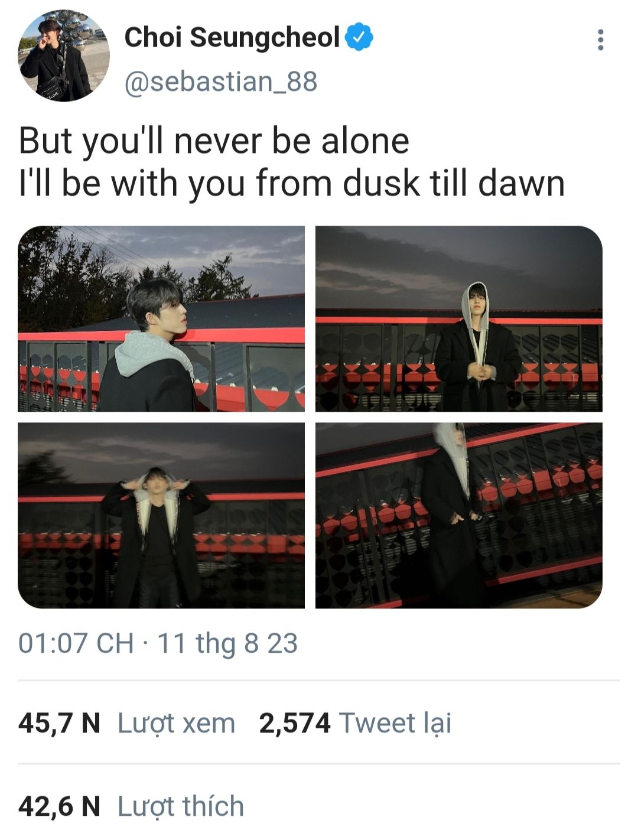The height and width of the screenshot is (840, 638).
Task: Open Choi Seungcheol's profile picture
Action: (x=64, y=56)
